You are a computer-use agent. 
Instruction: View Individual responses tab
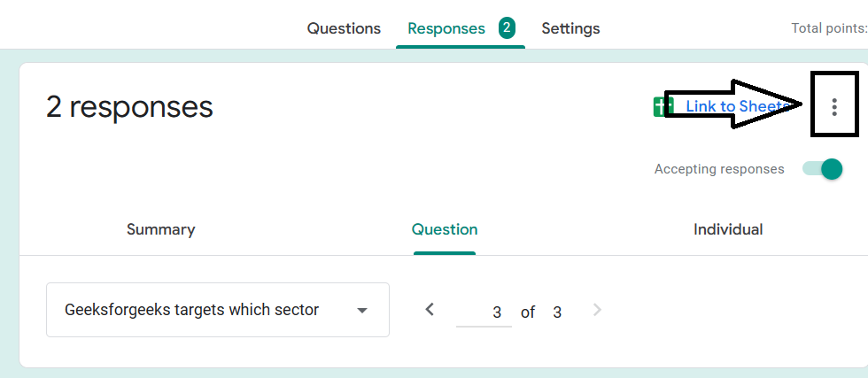point(728,229)
